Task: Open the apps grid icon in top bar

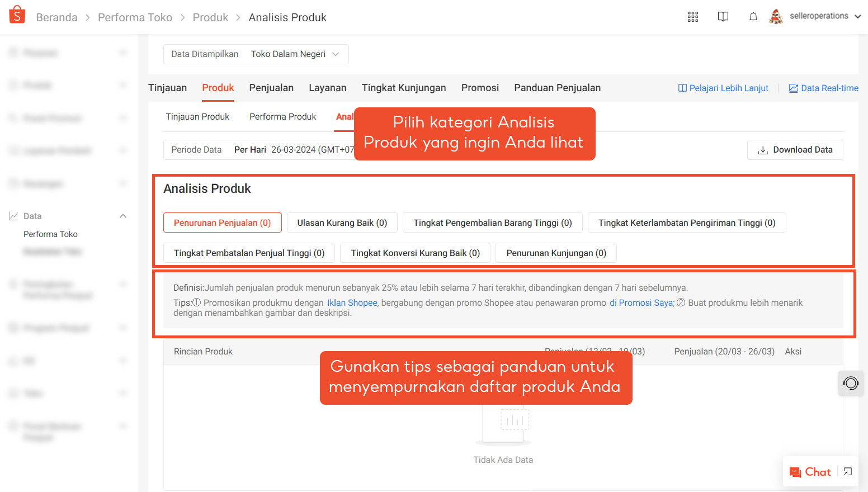Action: point(692,17)
